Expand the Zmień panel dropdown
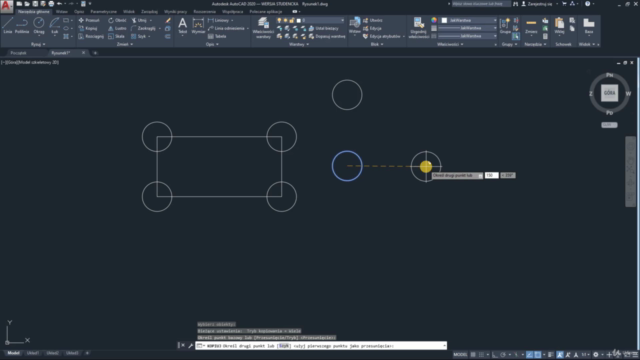640x360 pixels. [x=124, y=44]
